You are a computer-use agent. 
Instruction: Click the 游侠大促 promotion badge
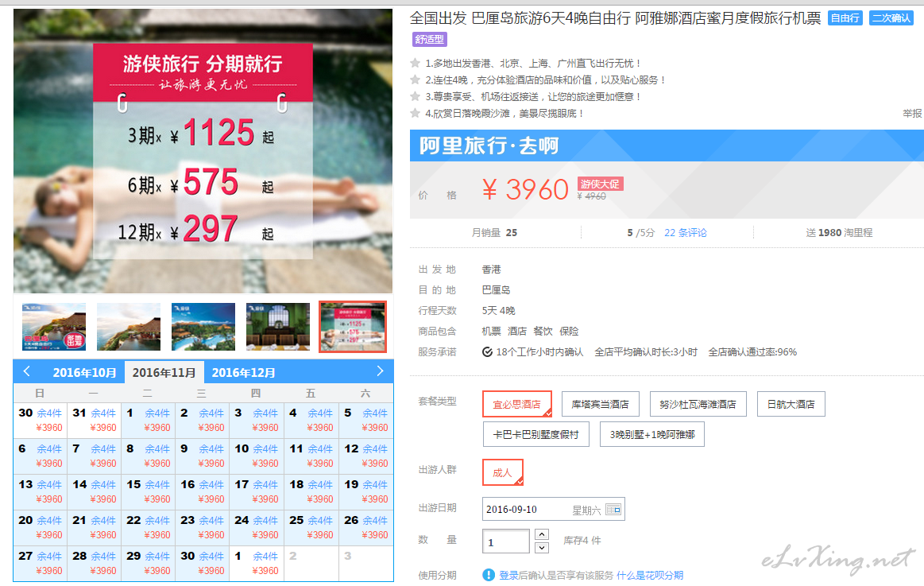click(x=600, y=184)
